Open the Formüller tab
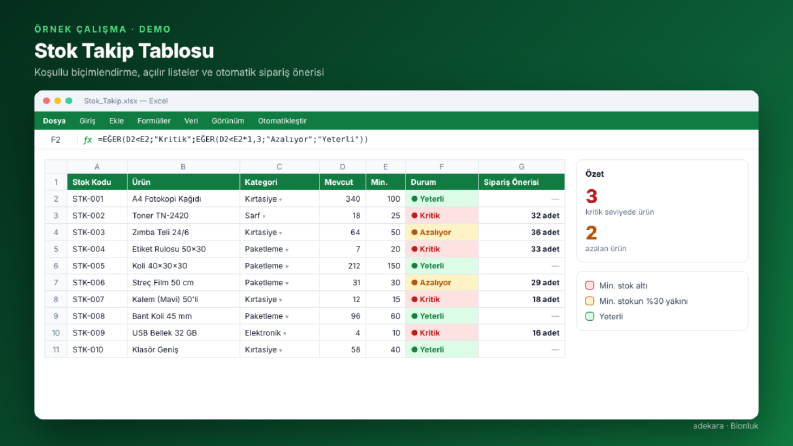The width and height of the screenshot is (793, 446). pos(154,121)
